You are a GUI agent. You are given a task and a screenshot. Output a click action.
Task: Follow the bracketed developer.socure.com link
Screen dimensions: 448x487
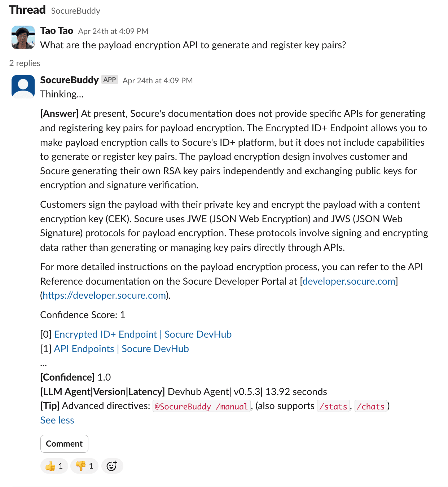tap(349, 281)
